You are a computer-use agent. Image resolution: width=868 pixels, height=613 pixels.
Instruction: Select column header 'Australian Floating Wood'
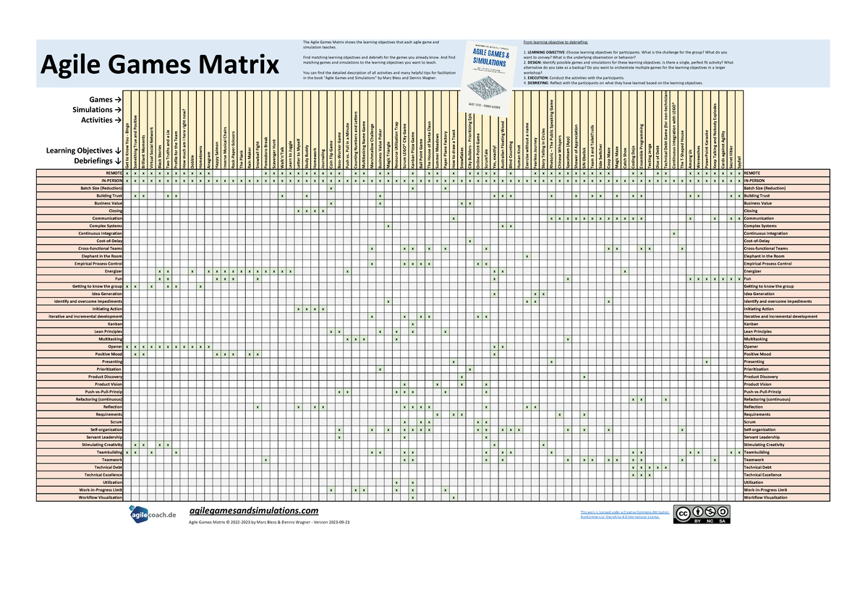tap(503, 142)
